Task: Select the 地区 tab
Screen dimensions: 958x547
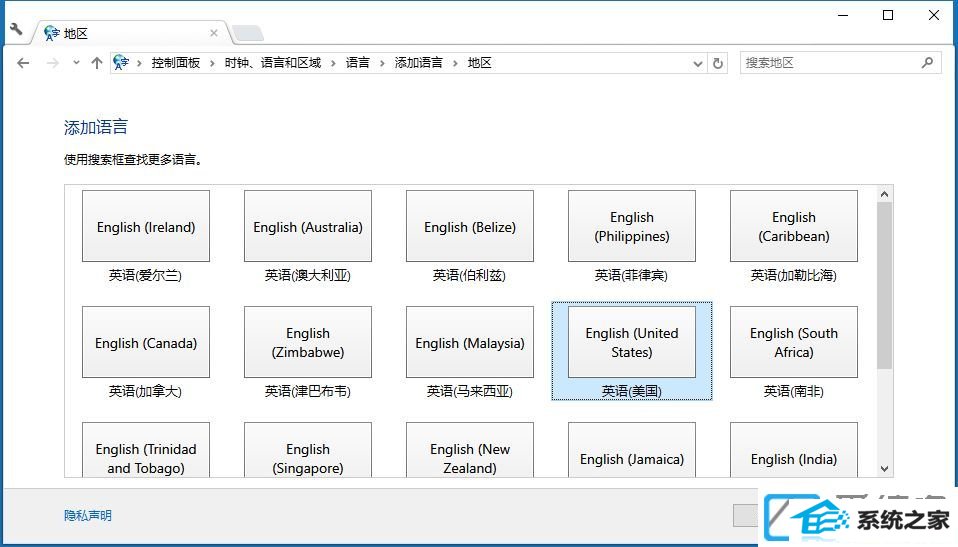Action: tap(131, 33)
